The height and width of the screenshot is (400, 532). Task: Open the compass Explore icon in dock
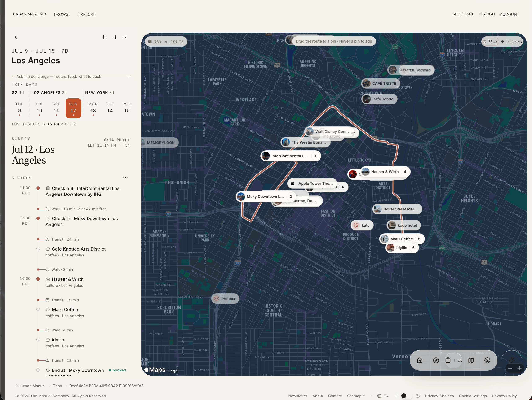click(x=436, y=360)
